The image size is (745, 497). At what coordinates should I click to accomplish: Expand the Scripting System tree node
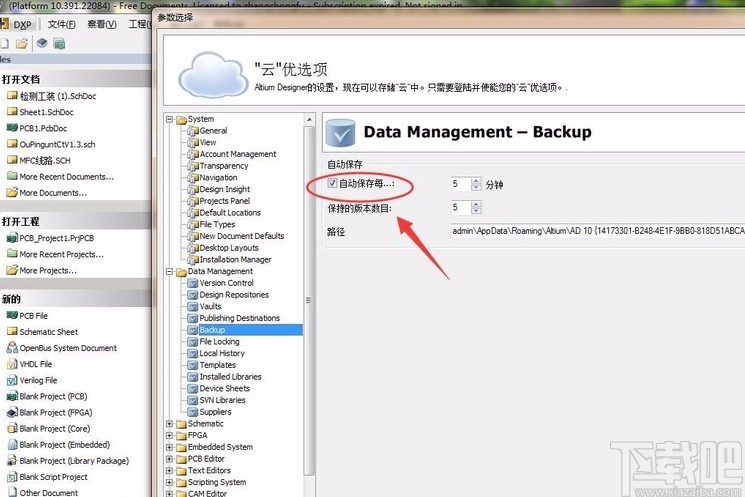point(169,482)
